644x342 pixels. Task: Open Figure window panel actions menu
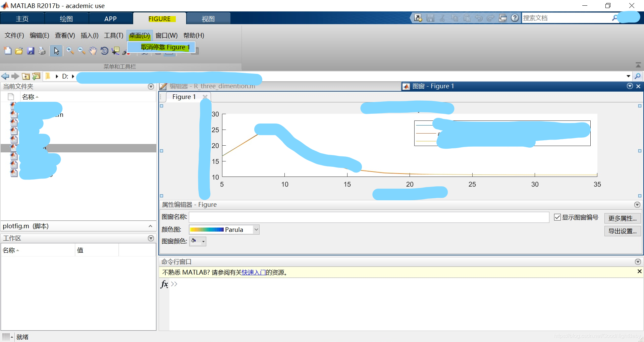click(x=630, y=86)
